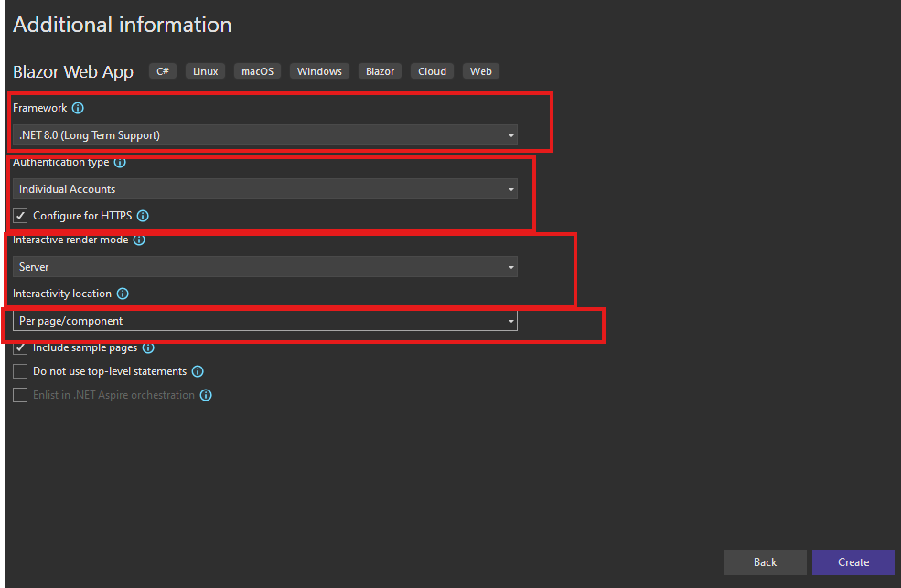901x588 pixels.
Task: Go back with the Back button
Action: [766, 562]
